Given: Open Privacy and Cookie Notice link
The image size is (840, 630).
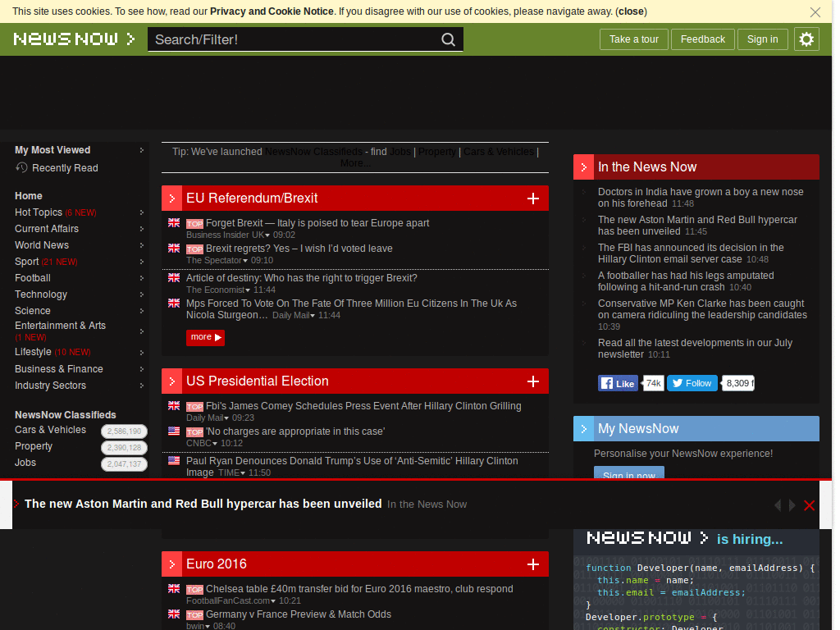Looking at the screenshot, I should point(272,11).
